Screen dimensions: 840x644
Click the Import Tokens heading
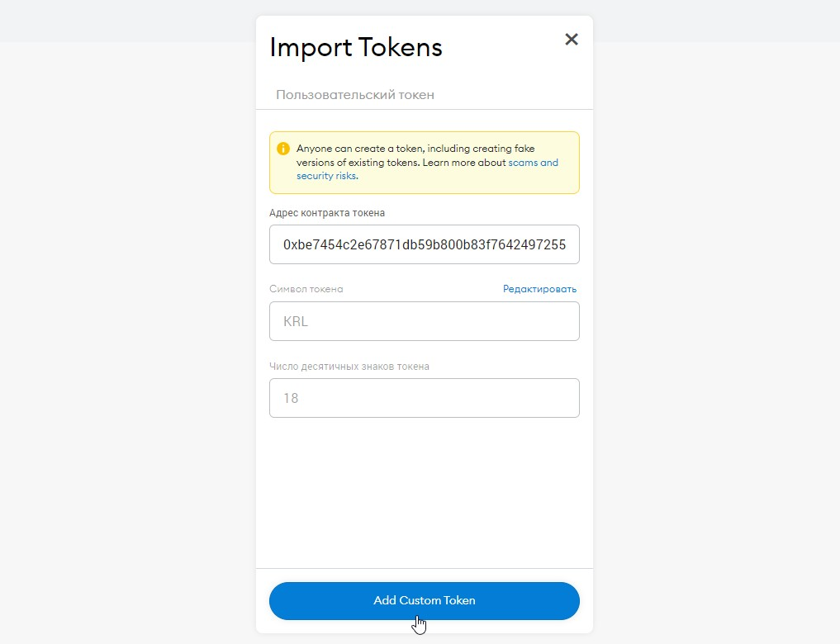tap(356, 47)
